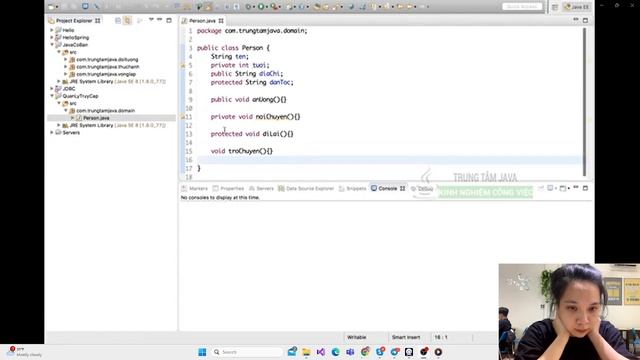Screen dimensions: 640x360
Task: Expand Person.java in the tree
Action: point(73,118)
